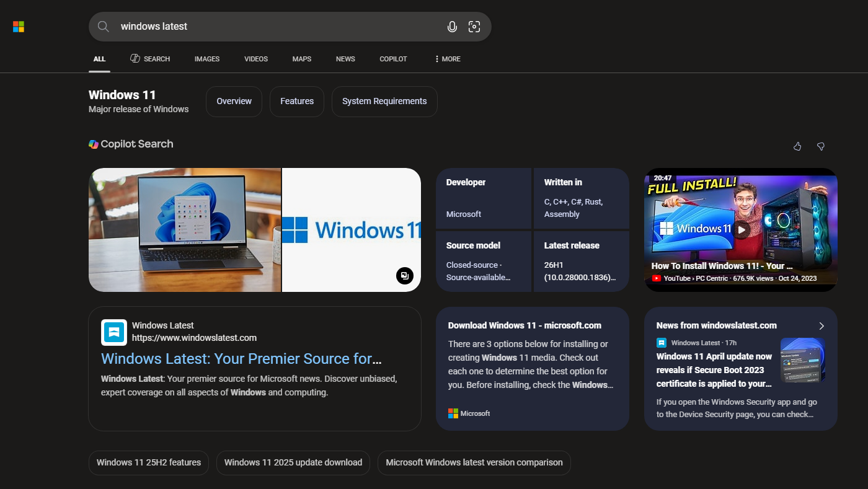The image size is (868, 489).
Task: Click the magnifying glass search icon
Action: tap(103, 26)
